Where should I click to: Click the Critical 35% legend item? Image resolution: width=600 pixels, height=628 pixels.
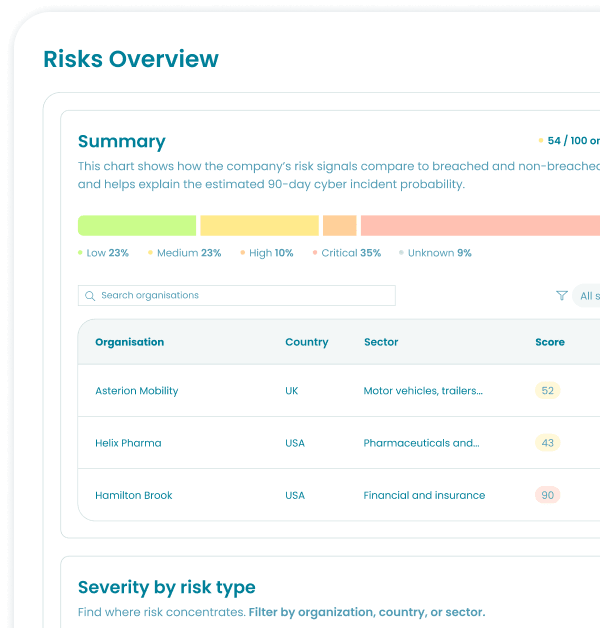pyautogui.click(x=347, y=253)
